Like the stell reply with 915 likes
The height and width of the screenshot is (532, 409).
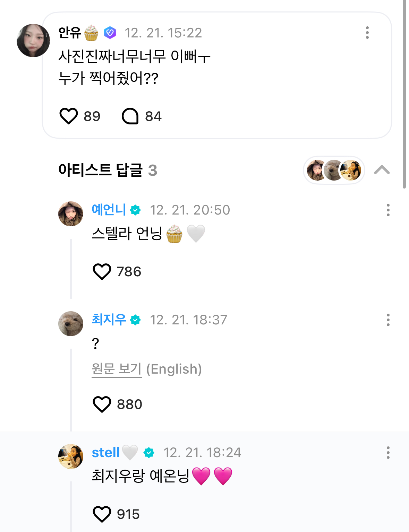click(102, 514)
